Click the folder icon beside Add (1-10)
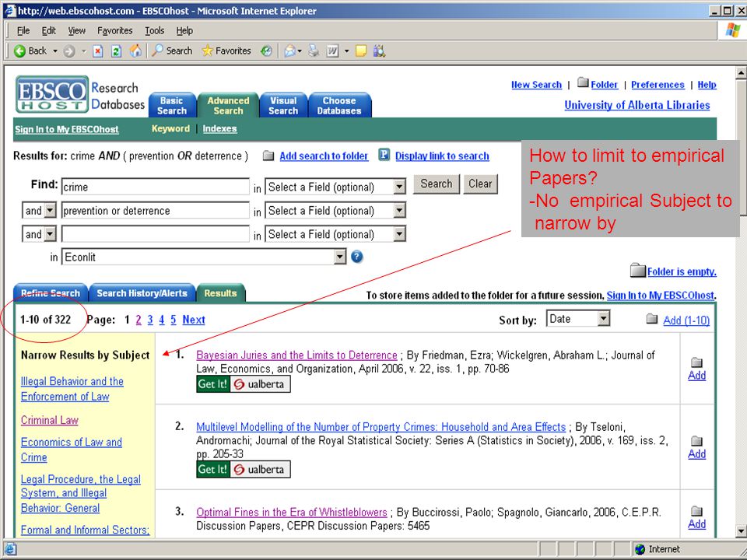The image size is (747, 560). [x=652, y=319]
